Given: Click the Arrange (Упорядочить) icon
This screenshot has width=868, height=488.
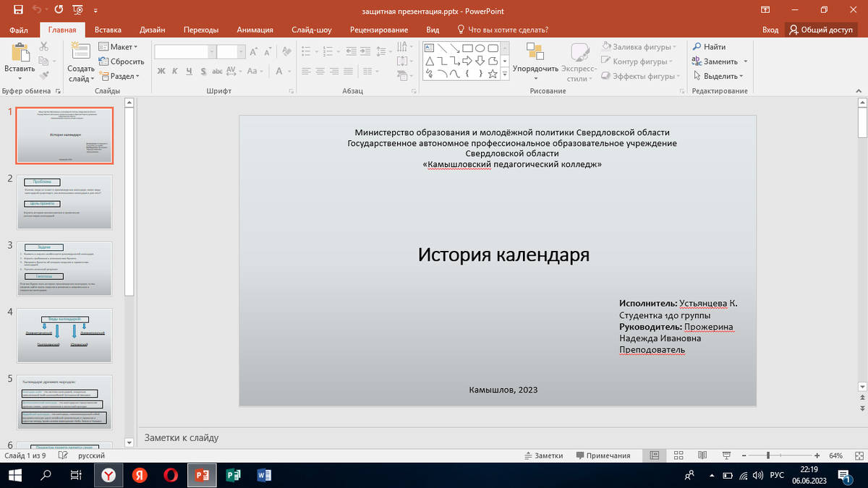Looking at the screenshot, I should [535, 52].
